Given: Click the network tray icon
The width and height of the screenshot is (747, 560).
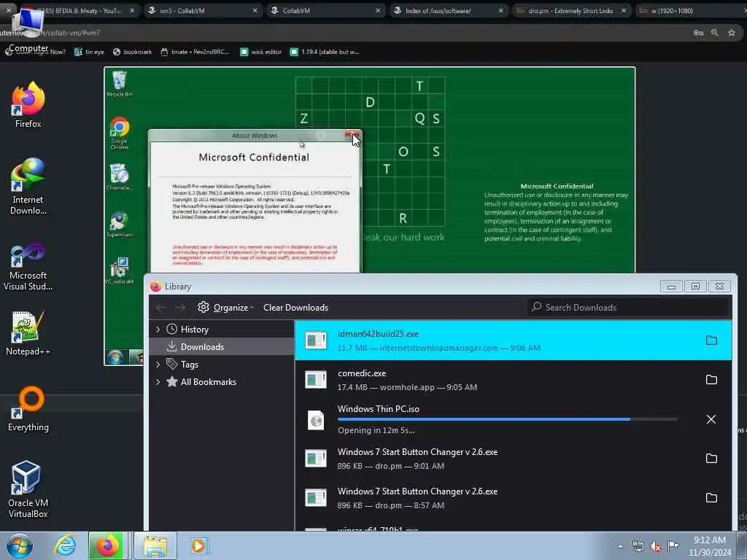Looking at the screenshot, I should point(638,547).
